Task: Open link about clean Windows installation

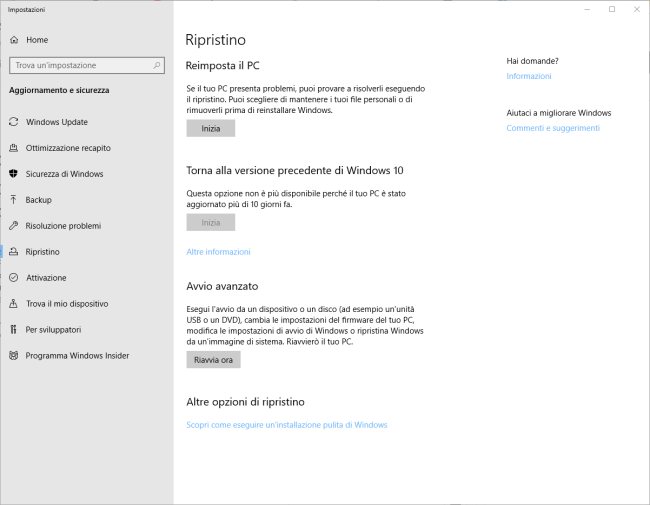Action: 287,425
